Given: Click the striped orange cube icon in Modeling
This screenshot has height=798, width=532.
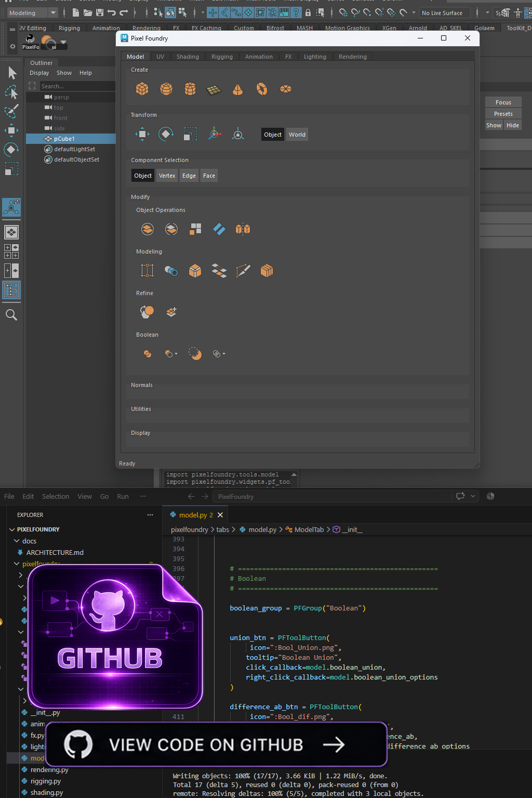Looking at the screenshot, I should pos(267,271).
